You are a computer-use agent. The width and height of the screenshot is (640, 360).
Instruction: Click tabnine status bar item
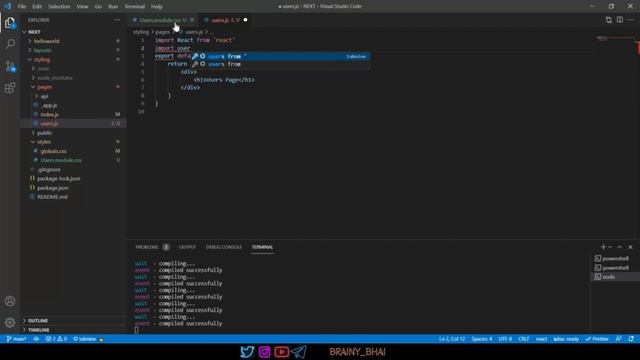tap(85, 339)
